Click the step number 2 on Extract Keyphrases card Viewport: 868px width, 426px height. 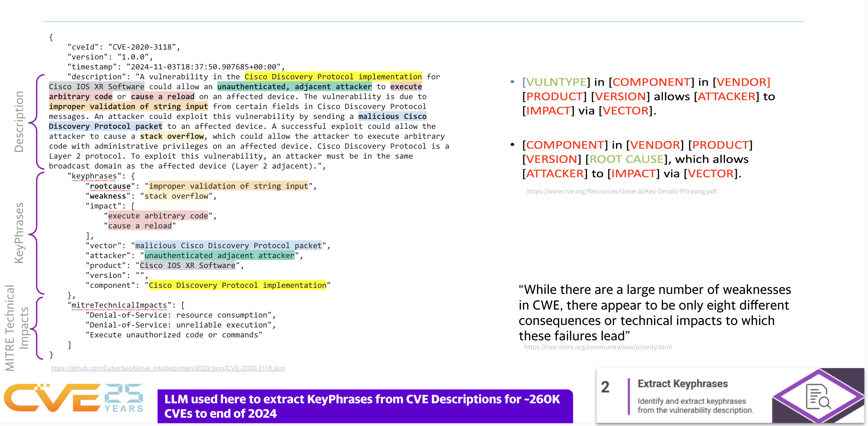pyautogui.click(x=605, y=387)
